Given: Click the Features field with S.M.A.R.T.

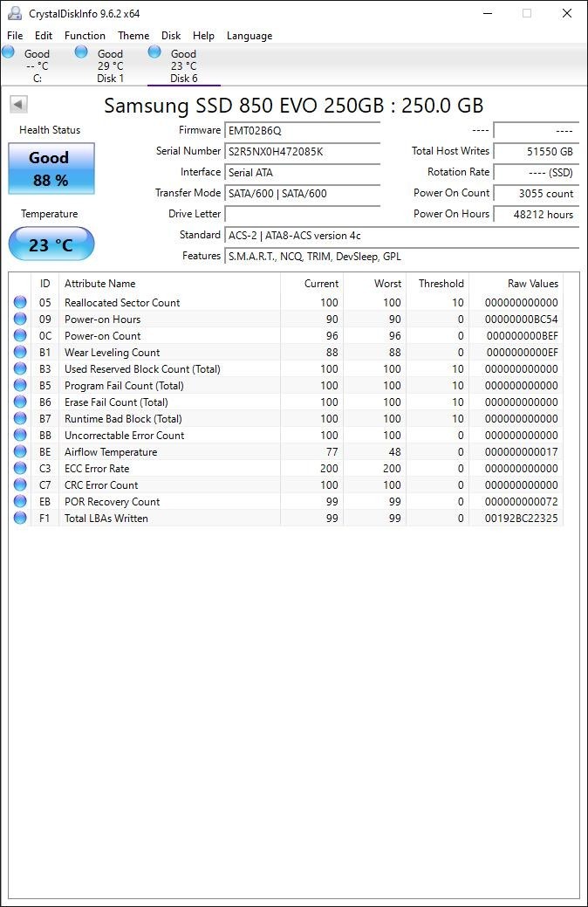Looking at the screenshot, I should pyautogui.click(x=402, y=257).
